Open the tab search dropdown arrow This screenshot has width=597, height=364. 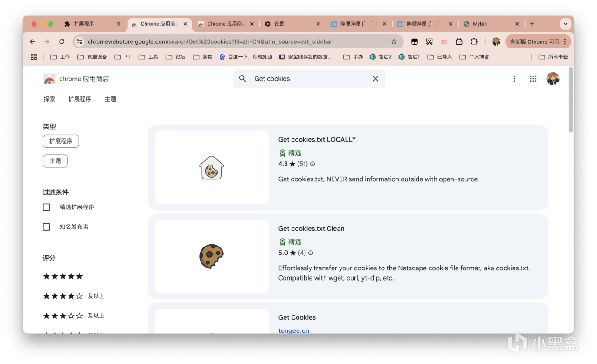(x=565, y=24)
